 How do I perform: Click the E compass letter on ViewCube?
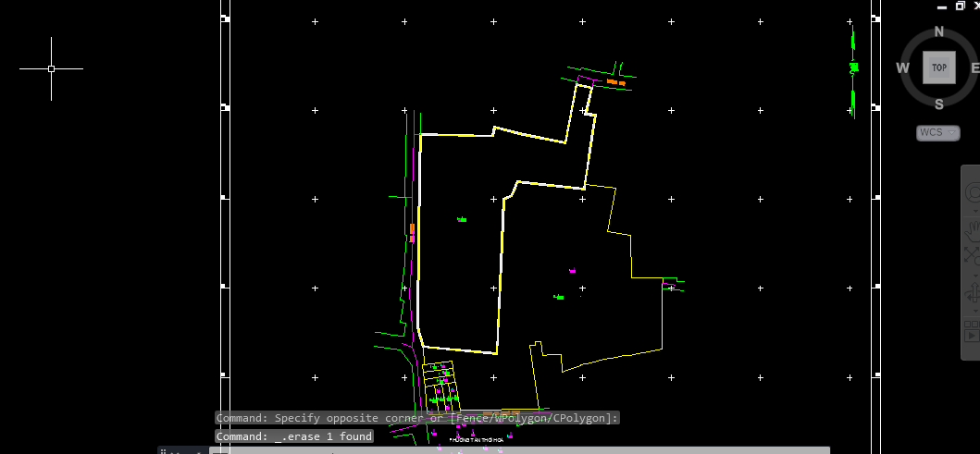974,68
